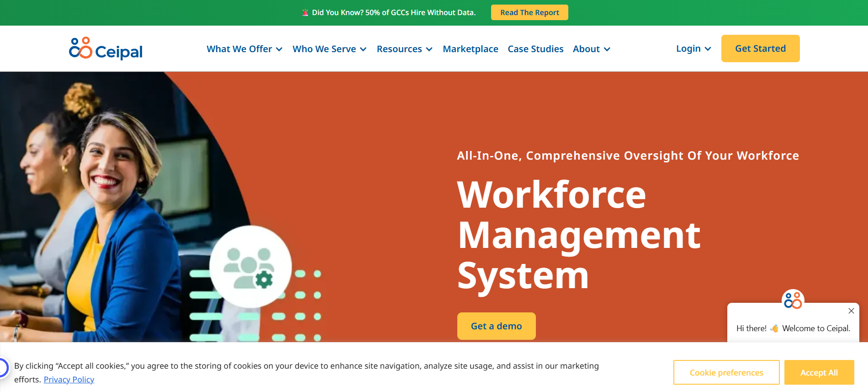Expand the Who We Serve menu

(329, 49)
